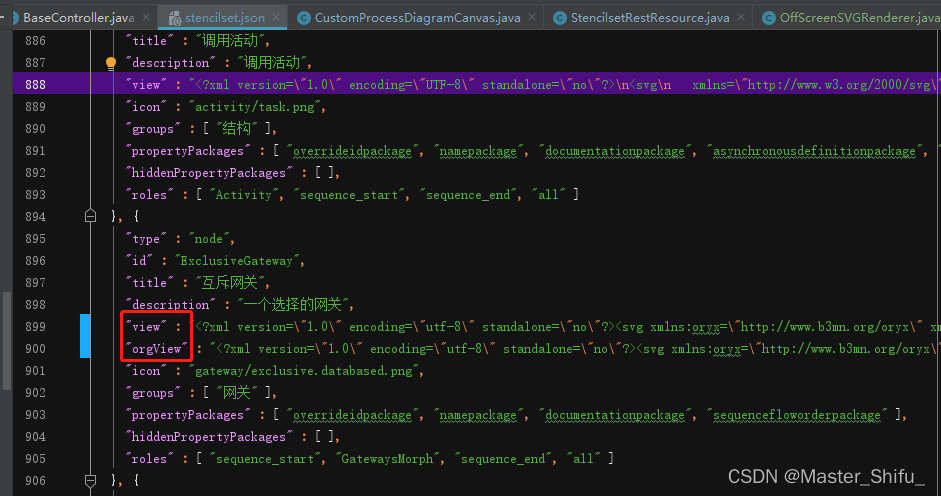
Task: Click the yellow lightbulb intention icon
Action: 111,63
